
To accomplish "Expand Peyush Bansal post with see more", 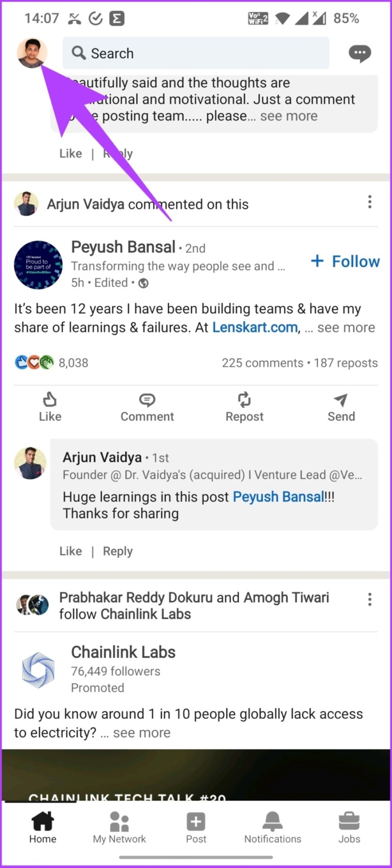I will tap(346, 327).
